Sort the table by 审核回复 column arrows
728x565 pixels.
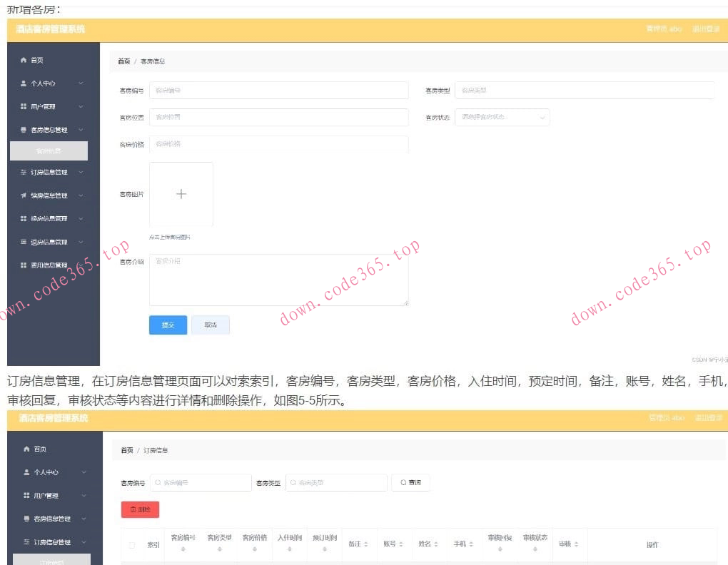coord(500,549)
